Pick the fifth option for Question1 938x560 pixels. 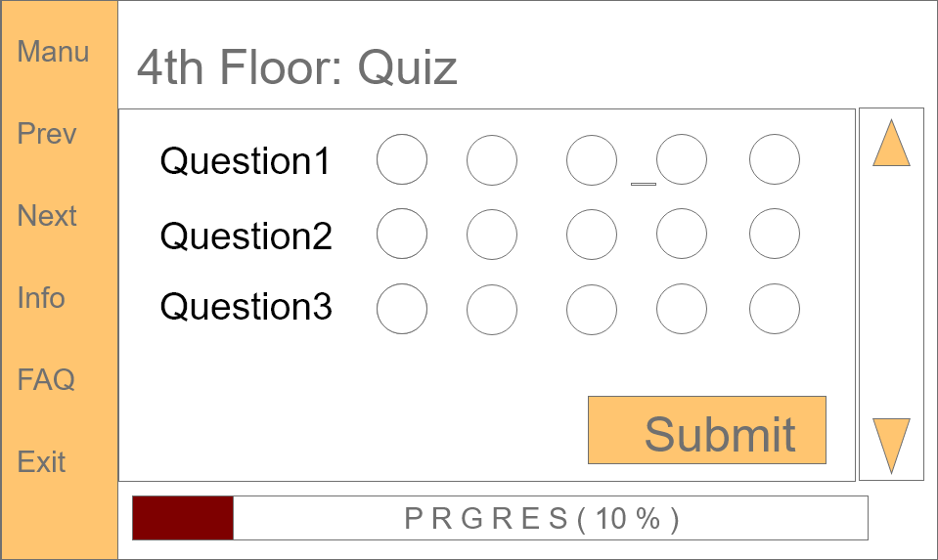[775, 160]
